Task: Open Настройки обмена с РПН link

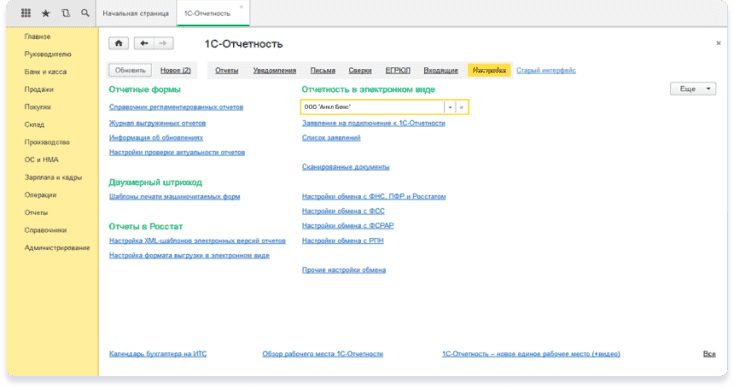Action: [343, 241]
